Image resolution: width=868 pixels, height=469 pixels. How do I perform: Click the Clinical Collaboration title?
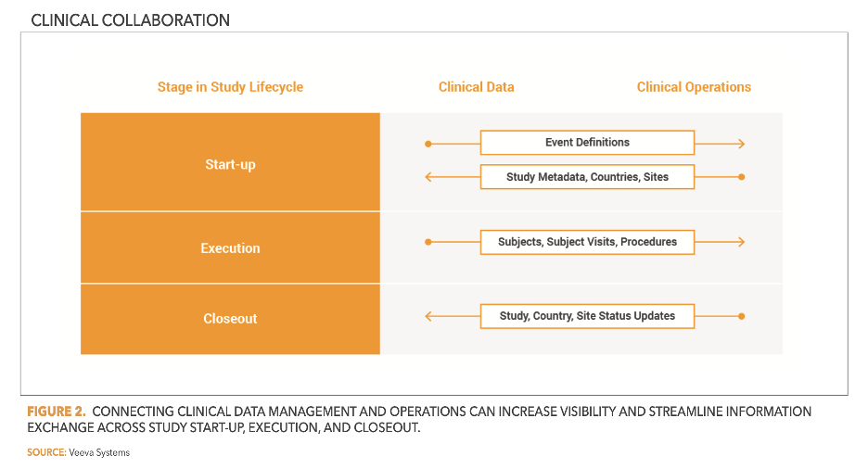131,19
